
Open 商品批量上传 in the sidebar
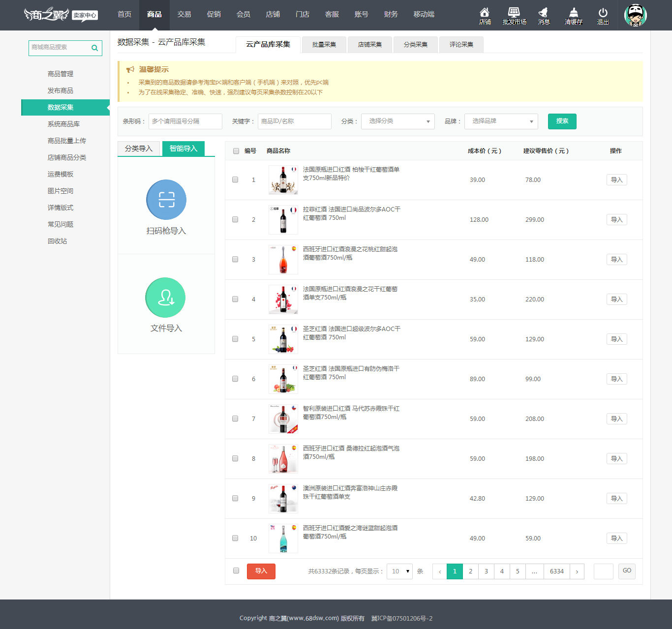click(x=66, y=141)
